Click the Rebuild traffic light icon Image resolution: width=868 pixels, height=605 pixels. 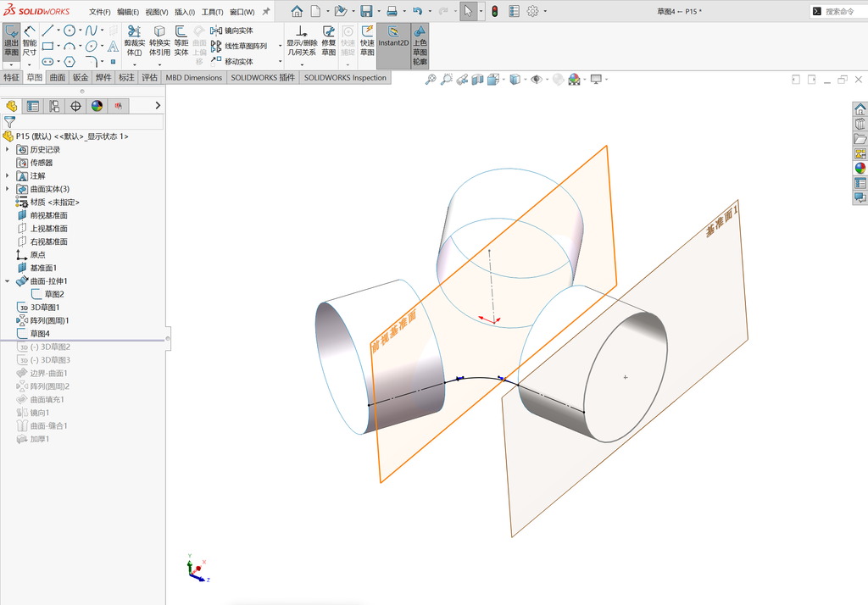tap(495, 11)
